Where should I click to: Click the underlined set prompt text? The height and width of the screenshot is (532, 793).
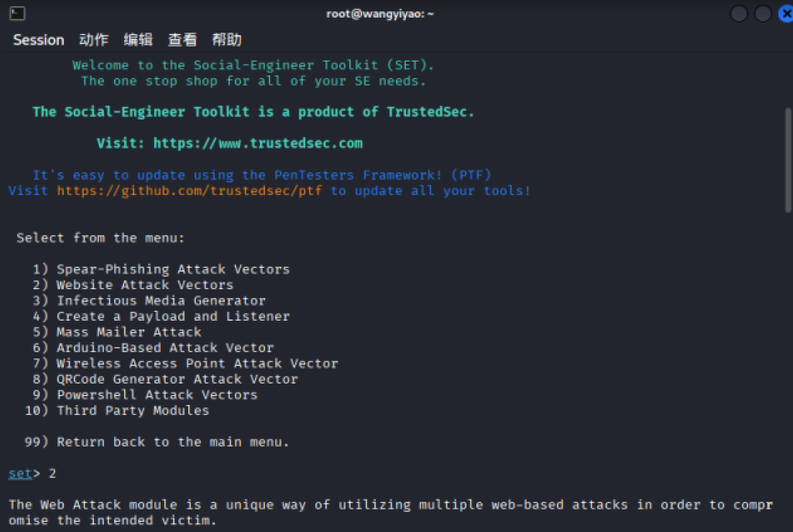tap(20, 473)
